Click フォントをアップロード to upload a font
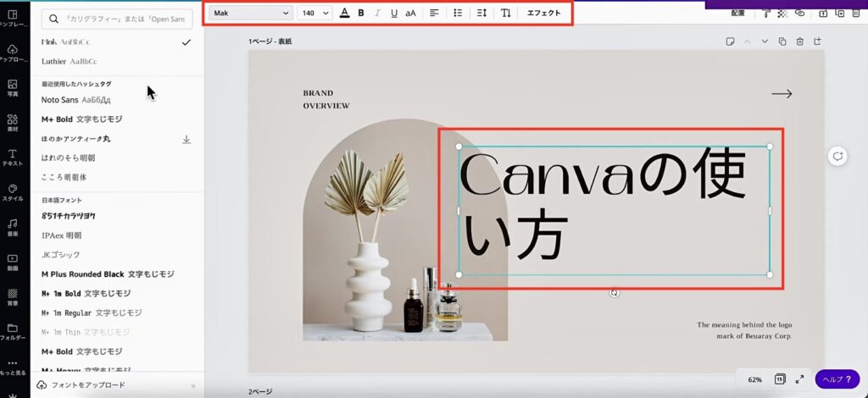This screenshot has height=398, width=868. pos(81,384)
